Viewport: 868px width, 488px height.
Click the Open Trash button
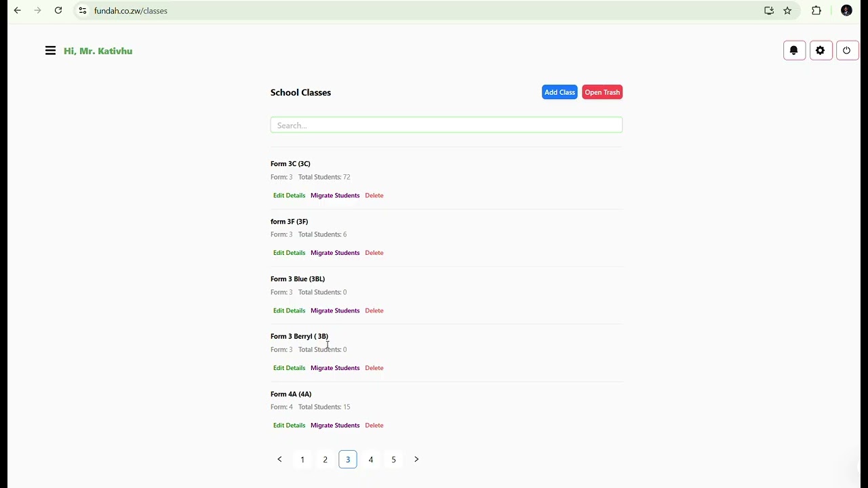(x=602, y=92)
